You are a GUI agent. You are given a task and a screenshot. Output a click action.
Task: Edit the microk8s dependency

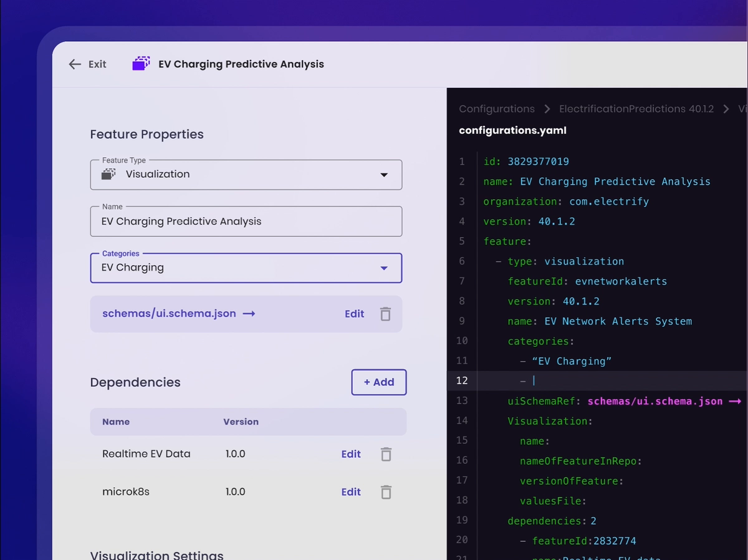pyautogui.click(x=351, y=492)
